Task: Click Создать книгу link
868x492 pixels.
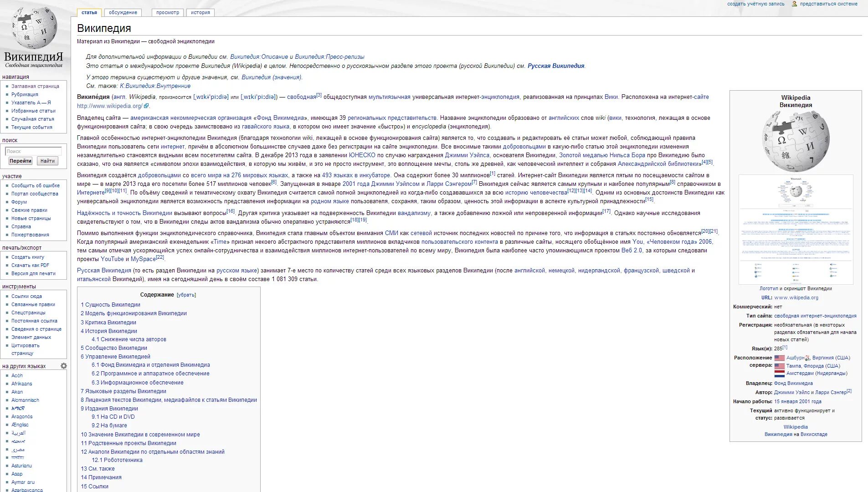Action: tap(28, 257)
